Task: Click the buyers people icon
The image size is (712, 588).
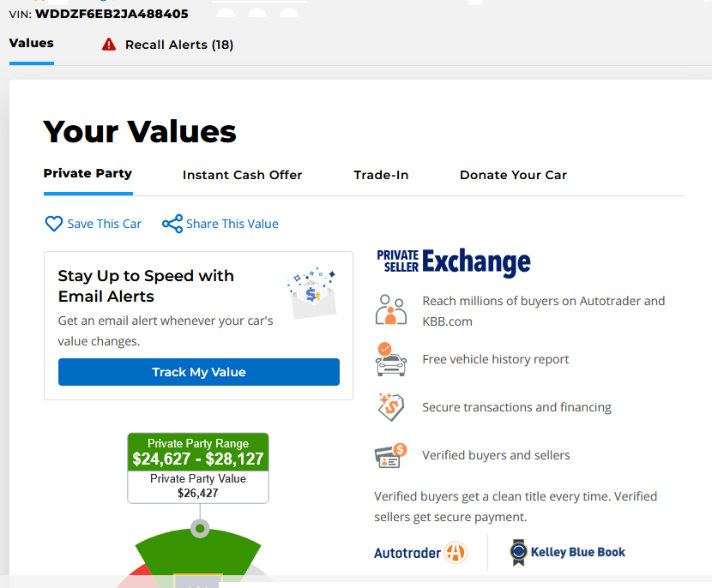Action: 391,310
